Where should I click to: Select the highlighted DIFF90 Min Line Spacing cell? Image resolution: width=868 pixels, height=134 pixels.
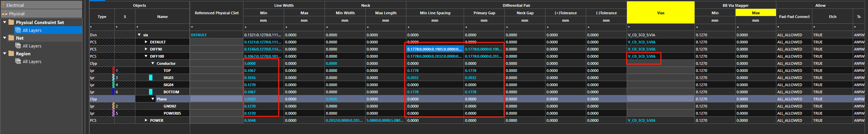[x=435, y=49]
